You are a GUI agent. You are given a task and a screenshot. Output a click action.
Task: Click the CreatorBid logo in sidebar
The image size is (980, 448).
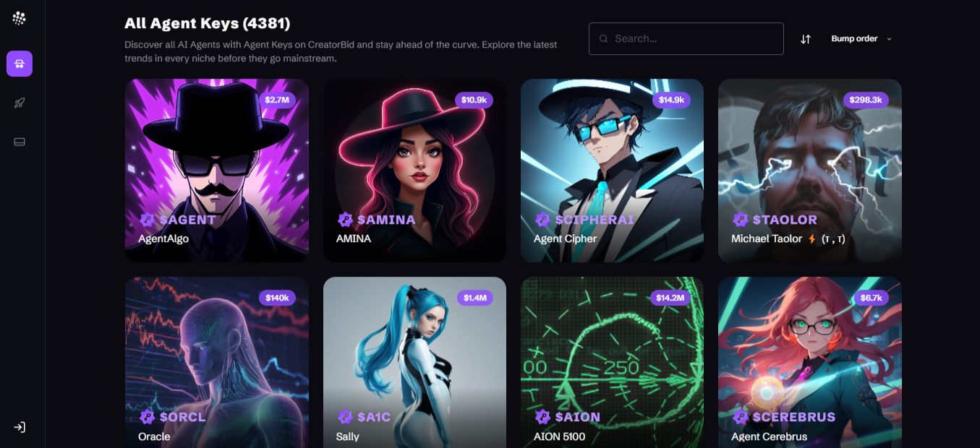pos(20,19)
